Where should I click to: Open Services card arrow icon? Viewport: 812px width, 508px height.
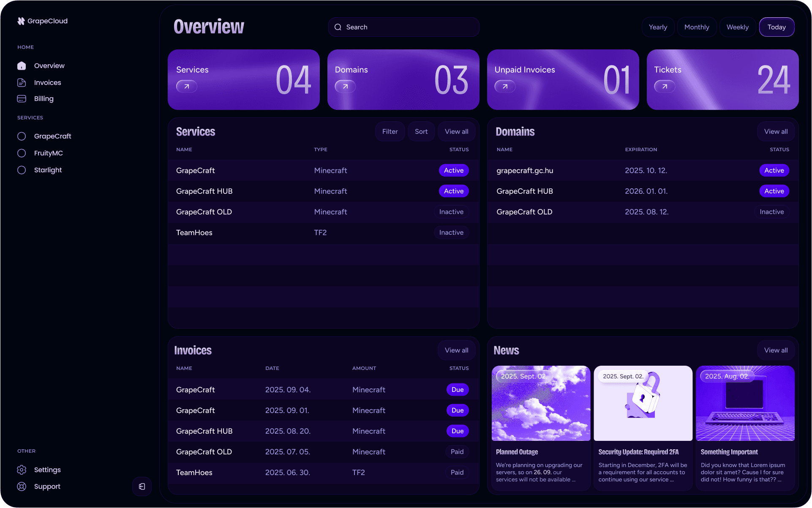tap(186, 87)
